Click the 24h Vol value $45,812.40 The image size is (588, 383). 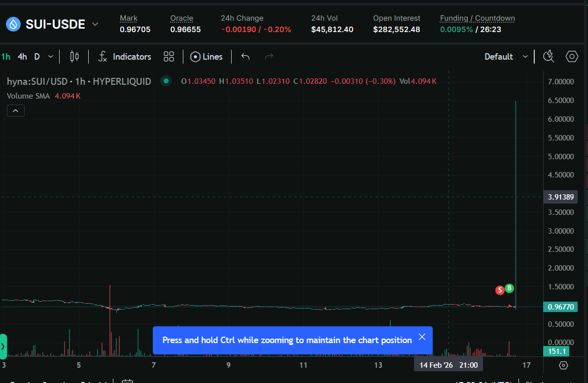(332, 29)
